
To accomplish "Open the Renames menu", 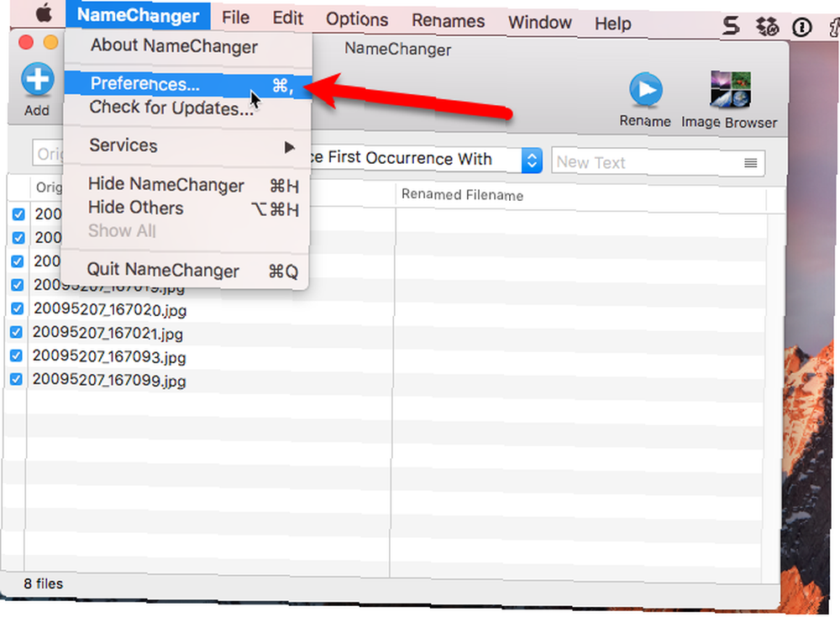I will [449, 21].
